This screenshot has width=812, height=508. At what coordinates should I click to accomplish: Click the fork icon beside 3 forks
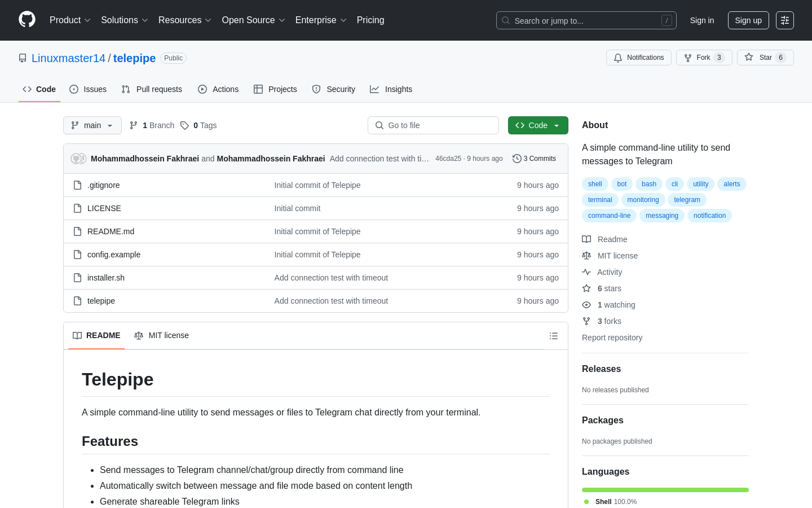pos(586,321)
